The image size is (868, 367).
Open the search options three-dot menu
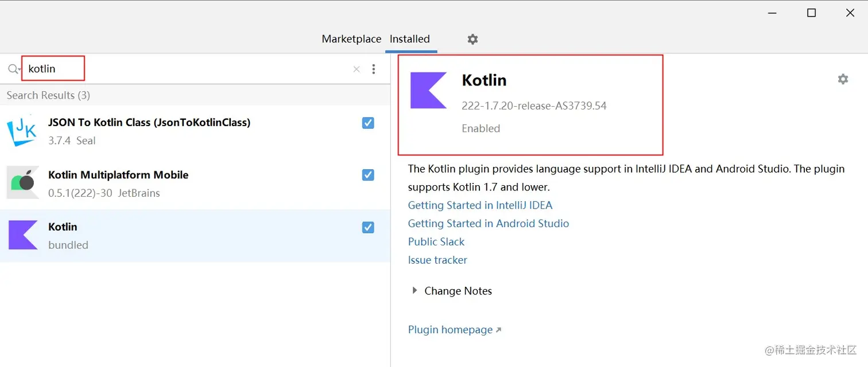click(374, 69)
